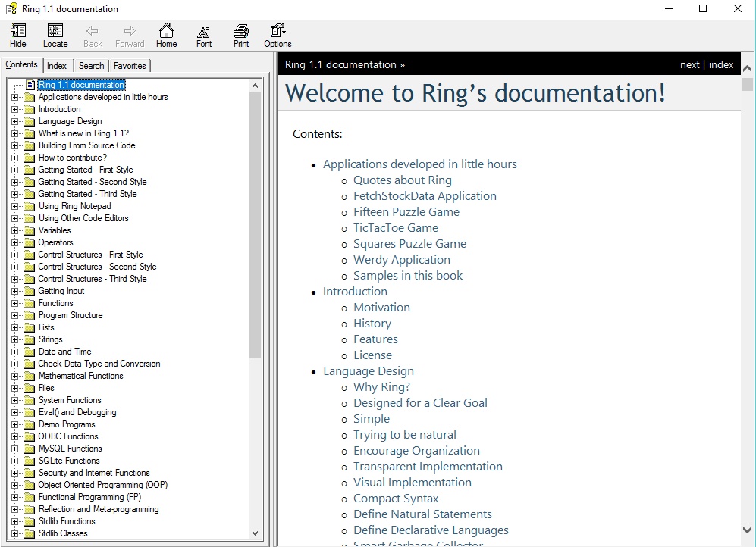The width and height of the screenshot is (756, 547).
Task: Expand the Program Structure tree node
Action: [14, 315]
